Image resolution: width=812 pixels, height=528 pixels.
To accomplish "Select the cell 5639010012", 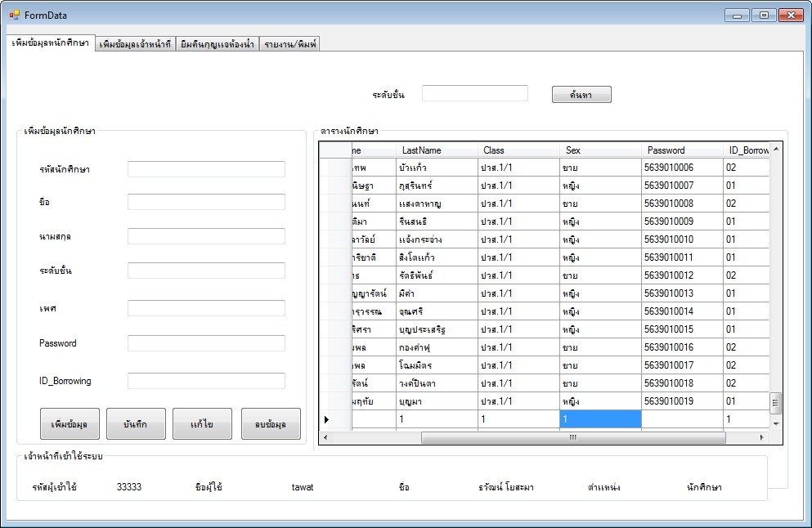I will tap(683, 275).
